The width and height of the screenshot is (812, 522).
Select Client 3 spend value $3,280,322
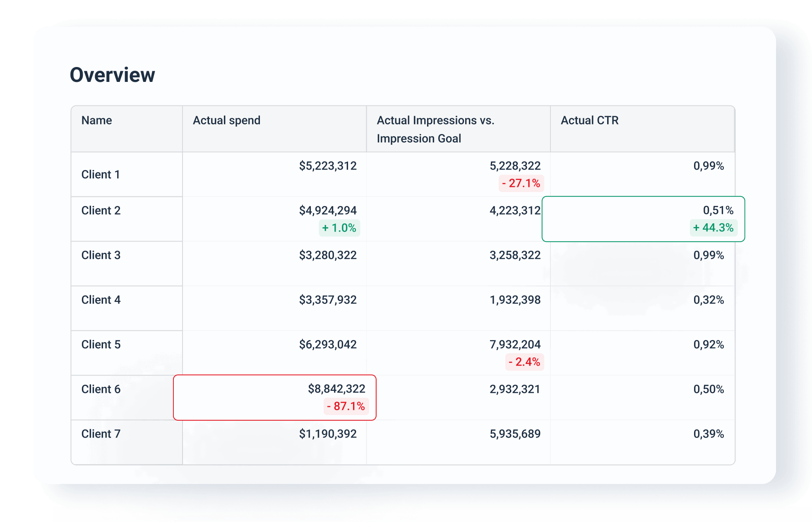[328, 255]
